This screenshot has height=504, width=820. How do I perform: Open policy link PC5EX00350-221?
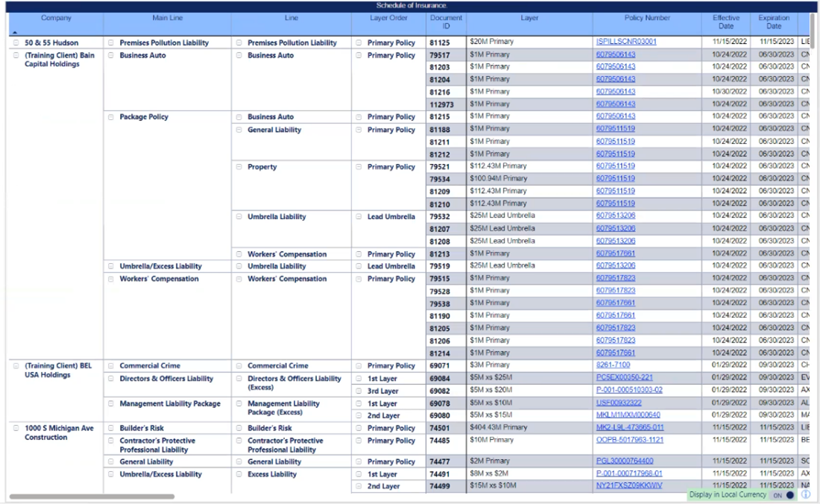[625, 377]
